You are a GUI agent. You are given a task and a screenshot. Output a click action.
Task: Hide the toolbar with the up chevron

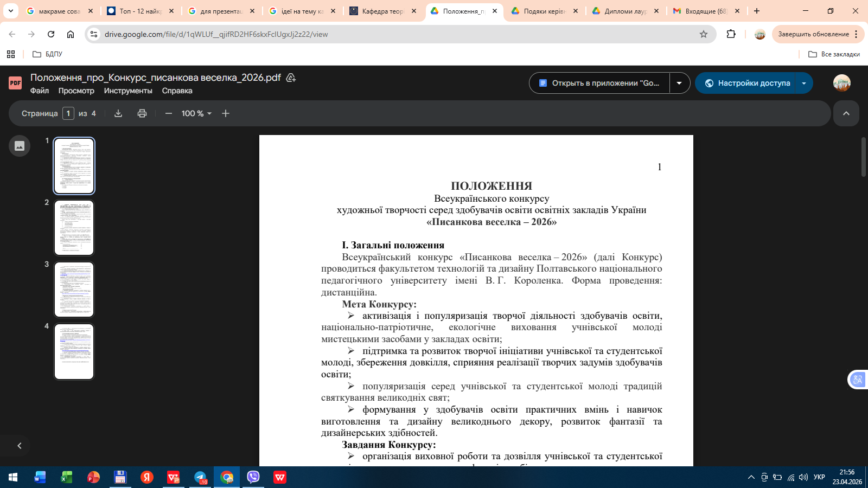(x=846, y=113)
